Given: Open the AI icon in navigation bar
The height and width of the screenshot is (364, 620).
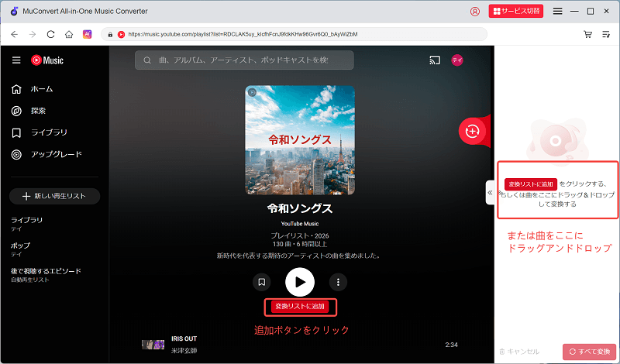Looking at the screenshot, I should coord(87,34).
